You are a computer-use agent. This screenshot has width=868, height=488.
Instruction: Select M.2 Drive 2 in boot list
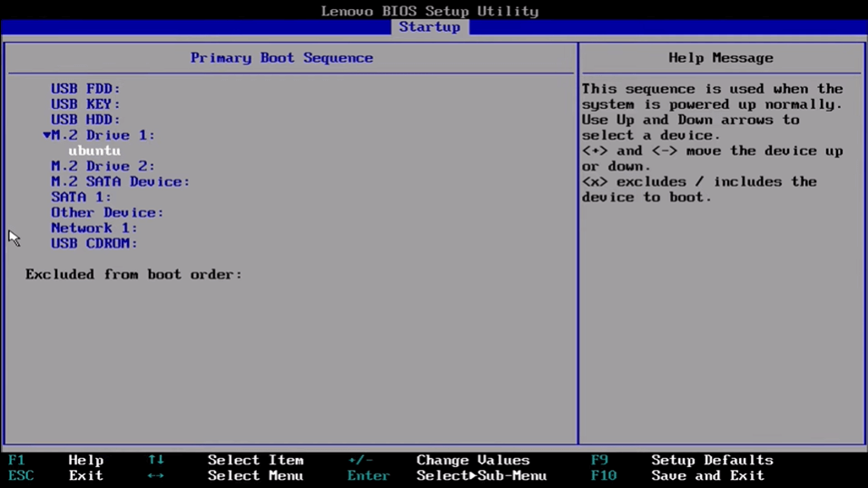(103, 166)
